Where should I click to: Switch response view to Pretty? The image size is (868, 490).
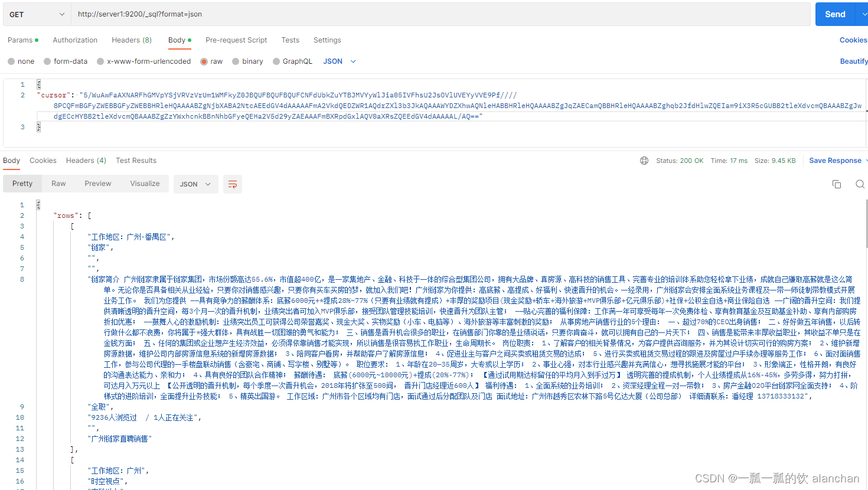[x=22, y=184]
